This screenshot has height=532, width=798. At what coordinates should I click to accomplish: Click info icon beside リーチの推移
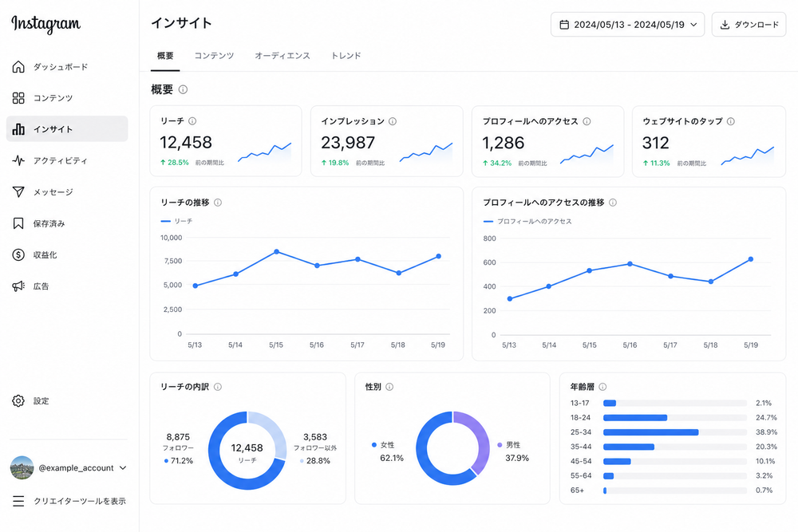pyautogui.click(x=218, y=203)
